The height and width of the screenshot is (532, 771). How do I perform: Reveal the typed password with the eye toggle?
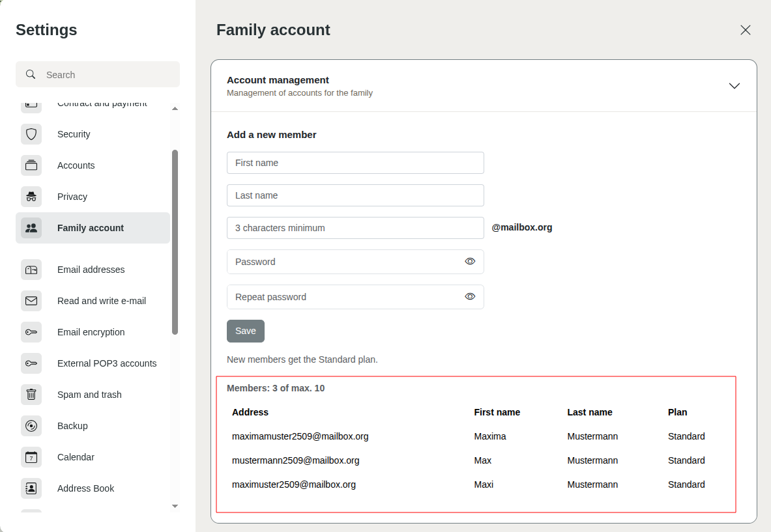point(470,261)
